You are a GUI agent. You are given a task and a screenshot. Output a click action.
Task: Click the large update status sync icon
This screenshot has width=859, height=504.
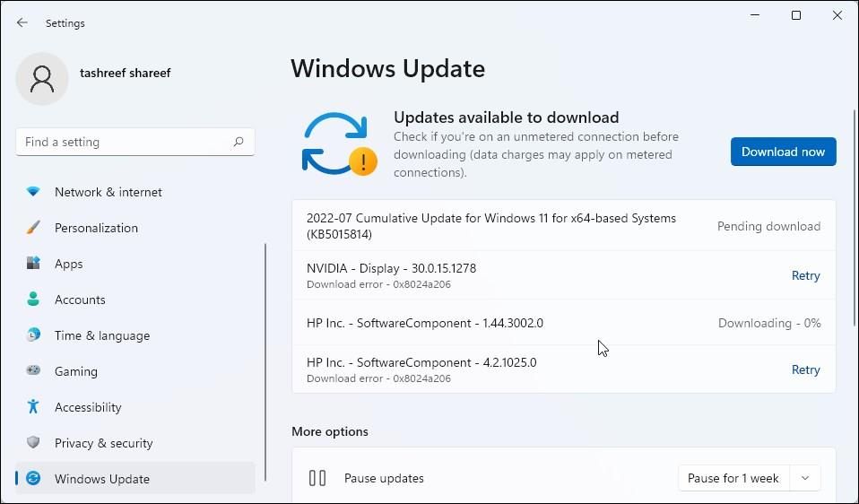339,144
